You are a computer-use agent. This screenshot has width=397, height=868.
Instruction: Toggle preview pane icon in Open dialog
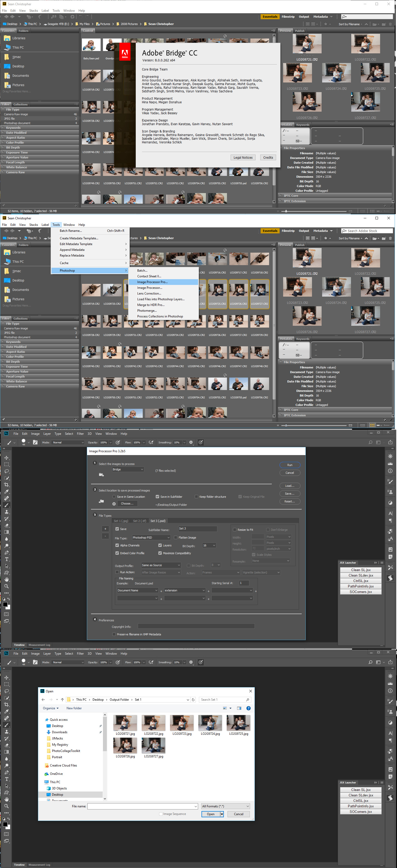pyautogui.click(x=239, y=708)
